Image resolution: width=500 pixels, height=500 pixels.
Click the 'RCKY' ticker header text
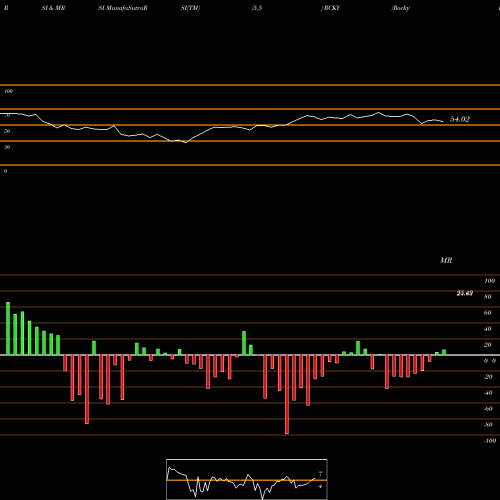[332, 8]
